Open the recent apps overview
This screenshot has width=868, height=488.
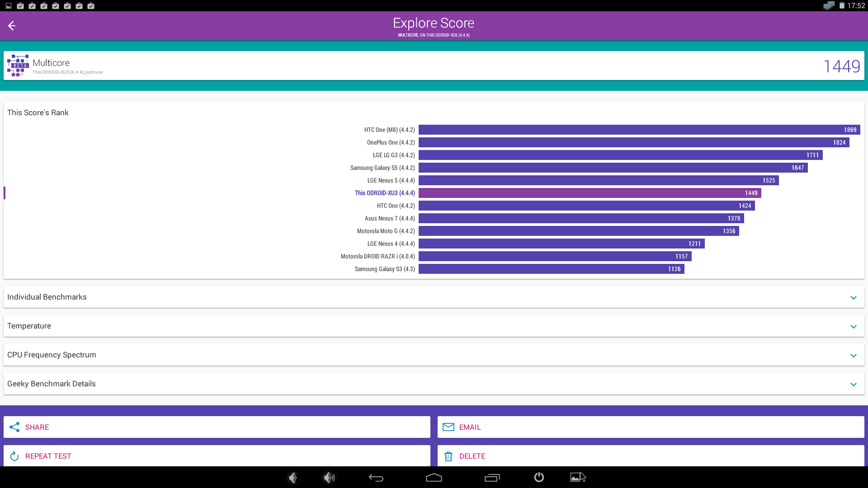492,478
